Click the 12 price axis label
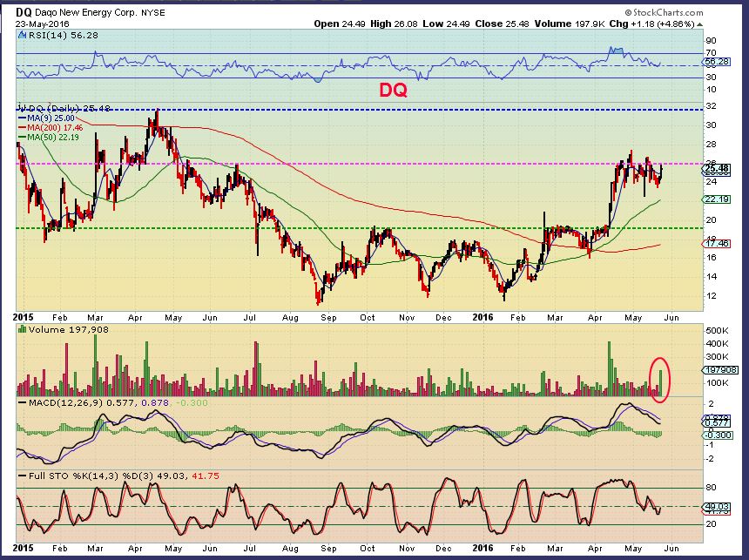Viewport: 749px width, 560px height. (x=711, y=295)
